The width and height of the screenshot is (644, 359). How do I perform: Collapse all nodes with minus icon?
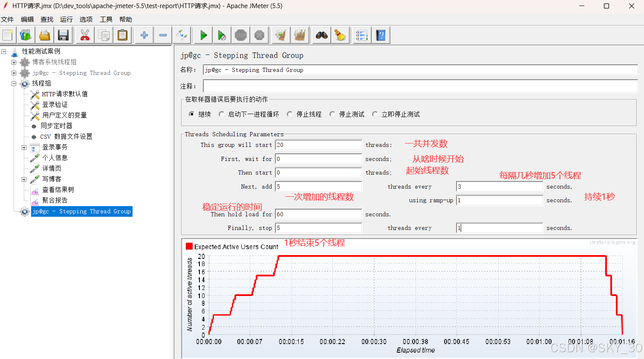click(x=163, y=35)
